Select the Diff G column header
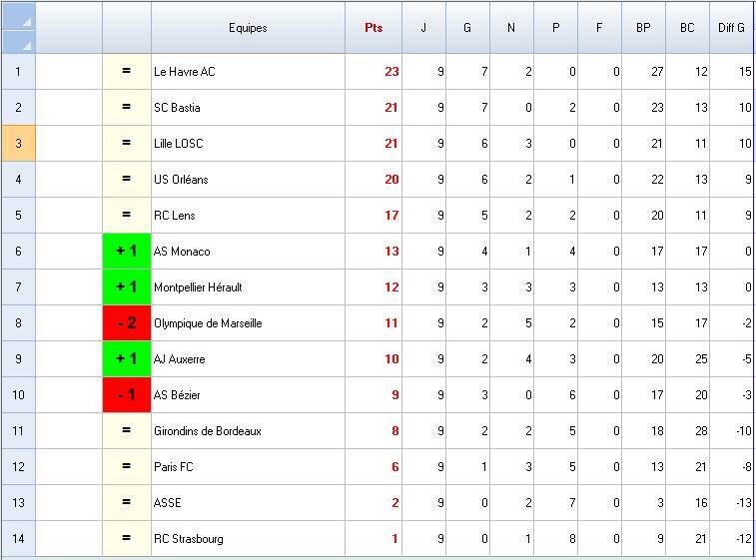Screen dimensions: 756x560 coord(731,28)
